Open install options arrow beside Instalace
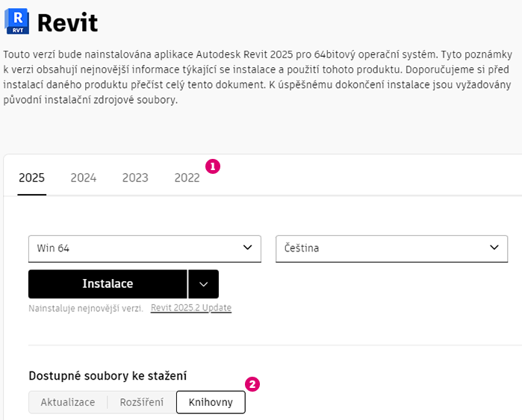 pyautogui.click(x=203, y=284)
